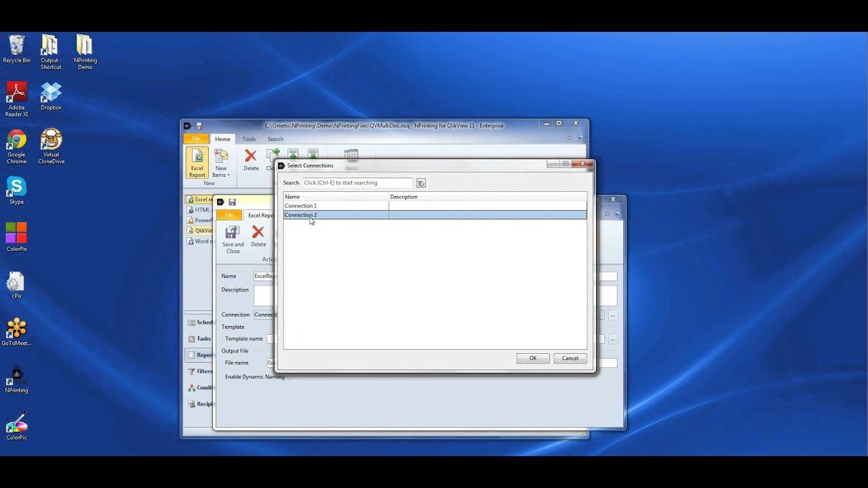868x488 pixels.
Task: Open File menu in main NPrinting window
Action: (196, 139)
